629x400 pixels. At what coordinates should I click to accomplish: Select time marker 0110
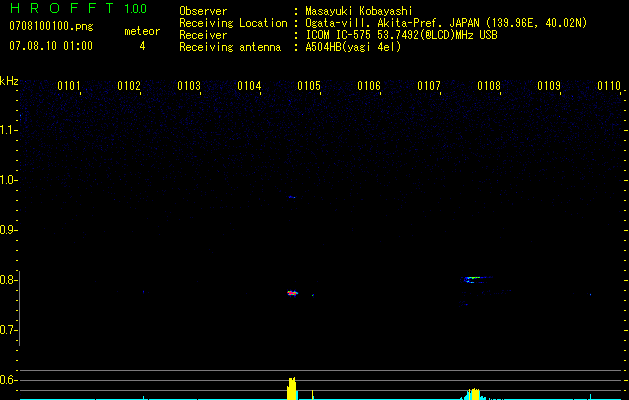609,86
